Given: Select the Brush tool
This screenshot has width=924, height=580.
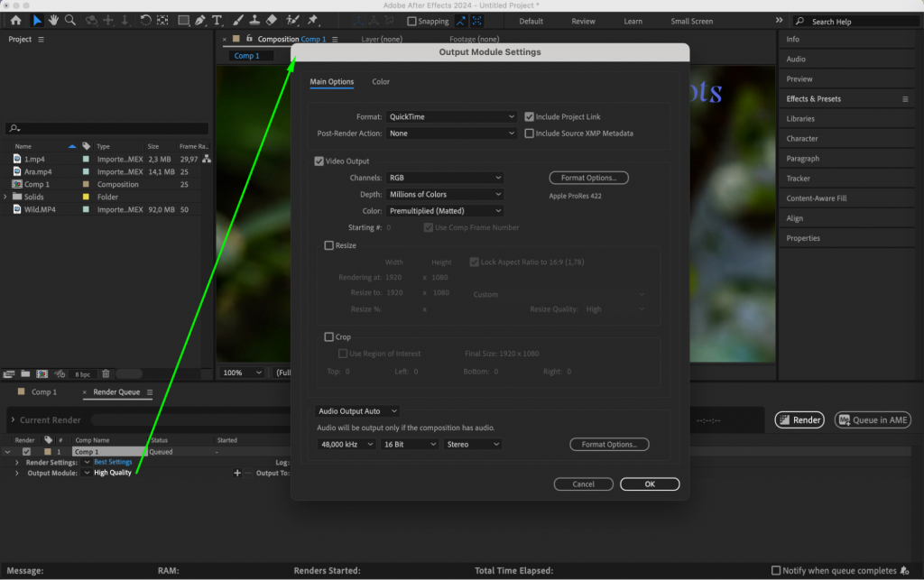Looking at the screenshot, I should (237, 19).
